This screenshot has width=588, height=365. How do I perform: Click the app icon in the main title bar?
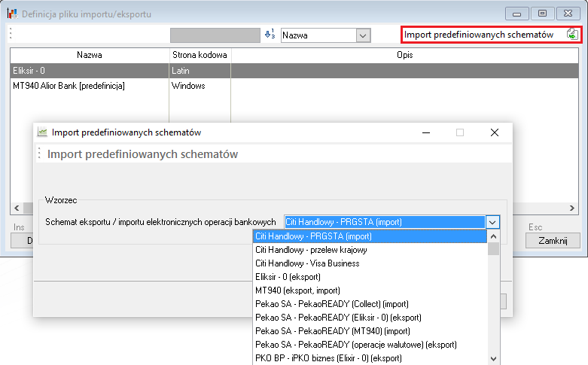pos(11,14)
